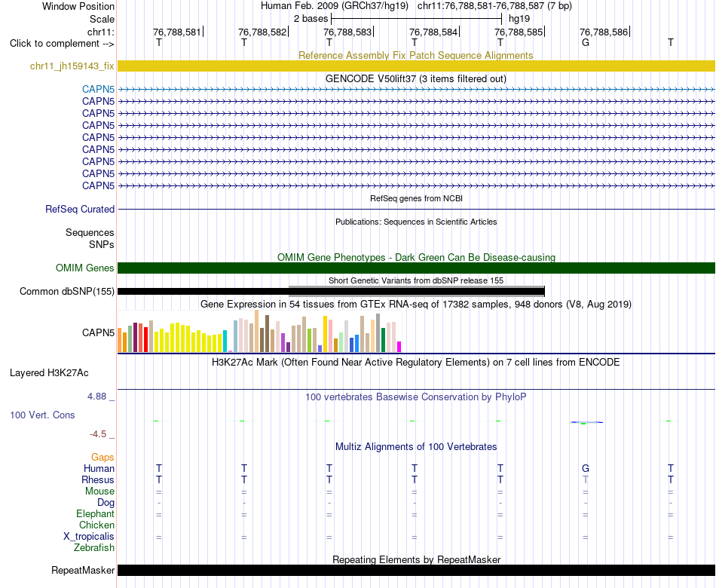The width and height of the screenshot is (716, 588).
Task: Click the yellow chr11_jh159143_fix alignment bar
Action: (x=416, y=66)
